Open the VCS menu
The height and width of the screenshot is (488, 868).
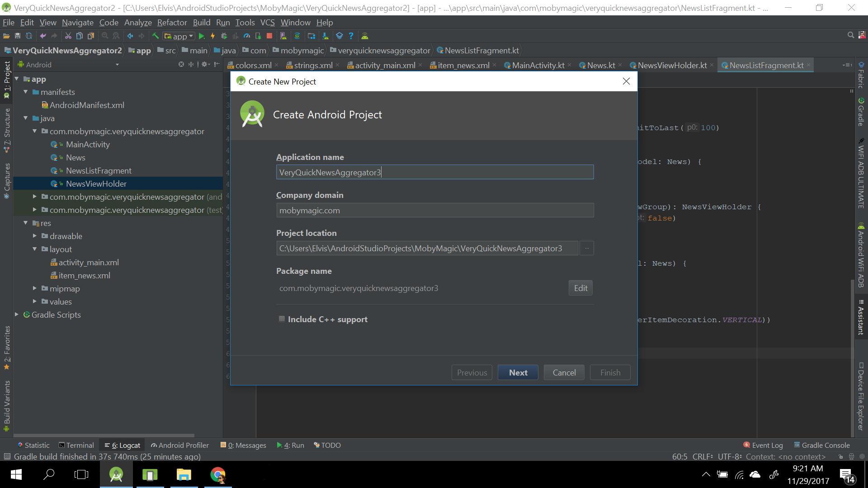point(268,23)
